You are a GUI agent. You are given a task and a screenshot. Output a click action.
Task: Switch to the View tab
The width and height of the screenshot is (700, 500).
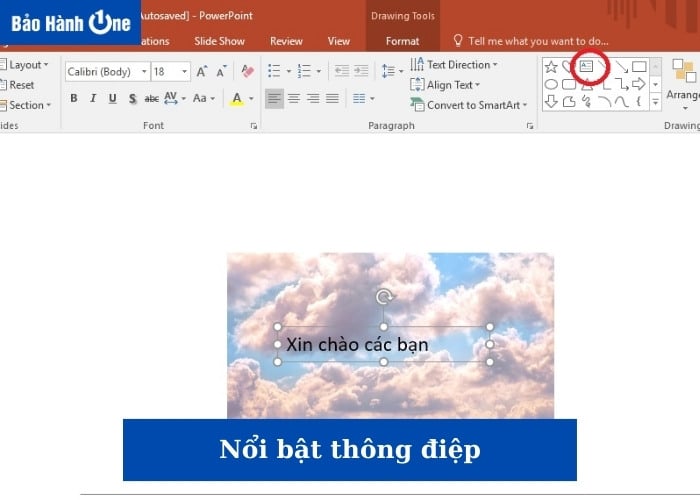point(338,41)
